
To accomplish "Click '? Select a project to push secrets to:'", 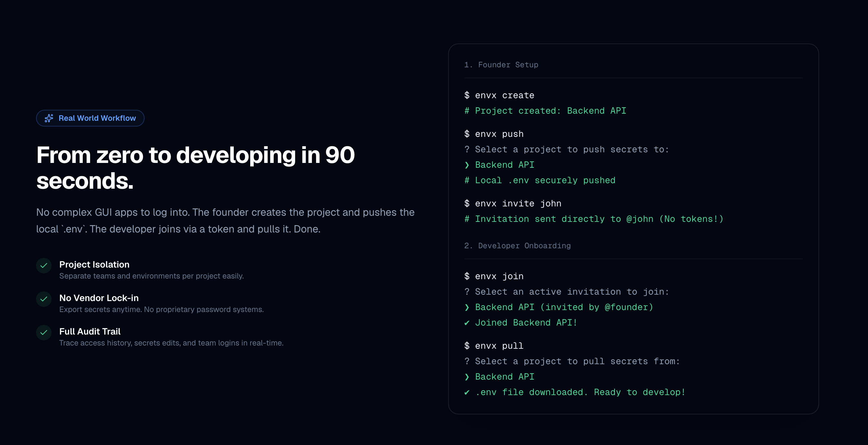I will click(566, 149).
